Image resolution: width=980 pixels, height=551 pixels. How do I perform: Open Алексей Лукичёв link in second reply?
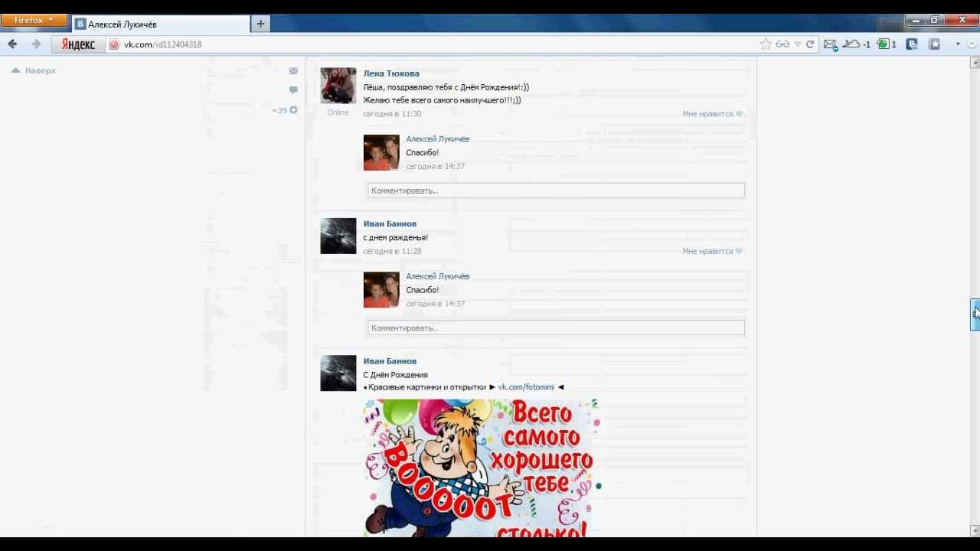click(437, 276)
